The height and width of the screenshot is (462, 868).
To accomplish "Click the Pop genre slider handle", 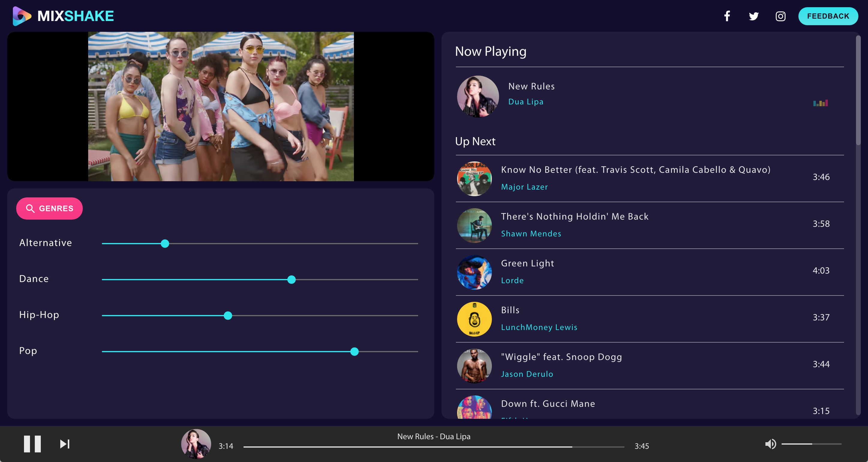I will coord(354,352).
